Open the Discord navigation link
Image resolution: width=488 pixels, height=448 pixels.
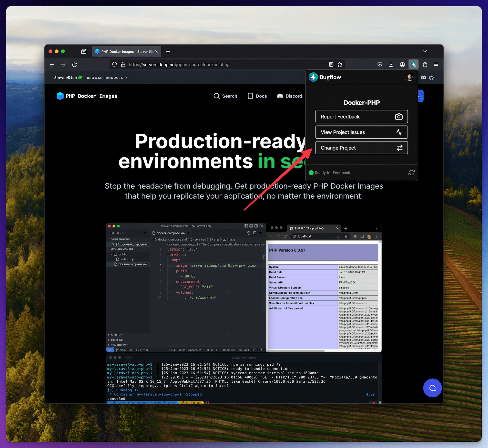click(290, 96)
